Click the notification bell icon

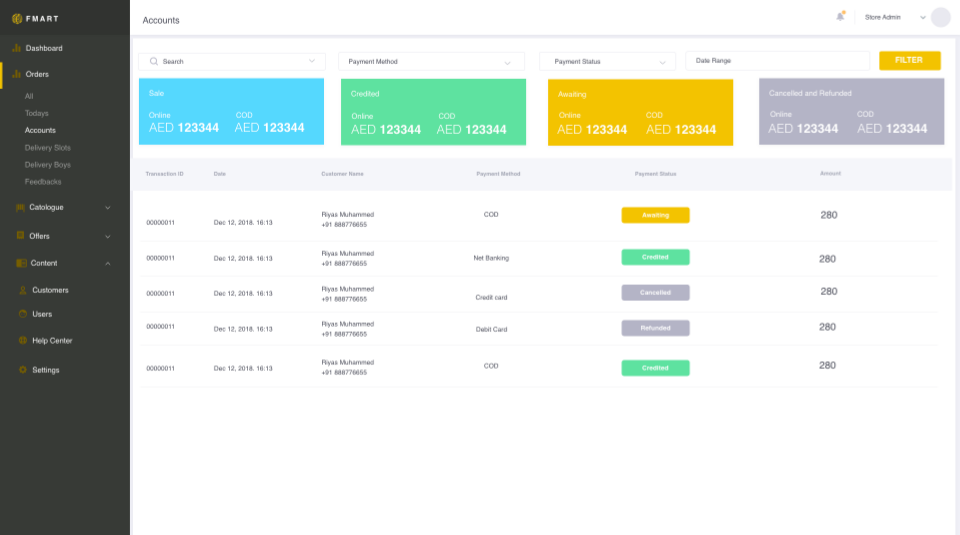[x=840, y=17]
